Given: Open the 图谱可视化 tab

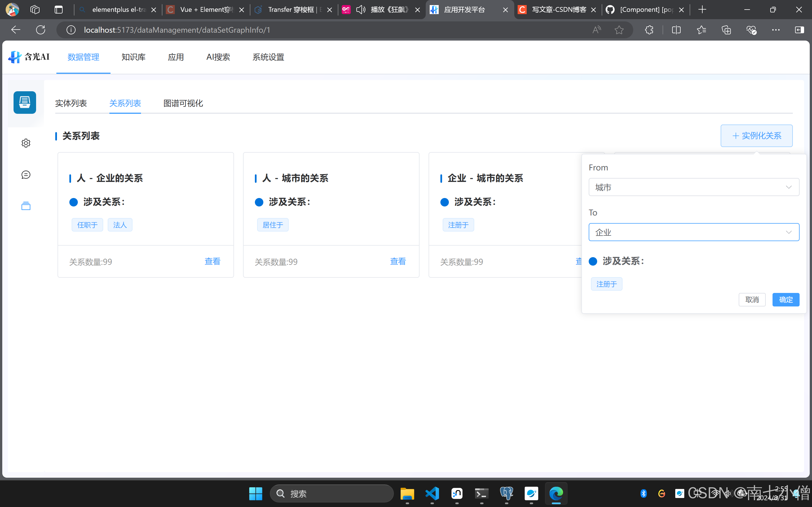Looking at the screenshot, I should [183, 103].
